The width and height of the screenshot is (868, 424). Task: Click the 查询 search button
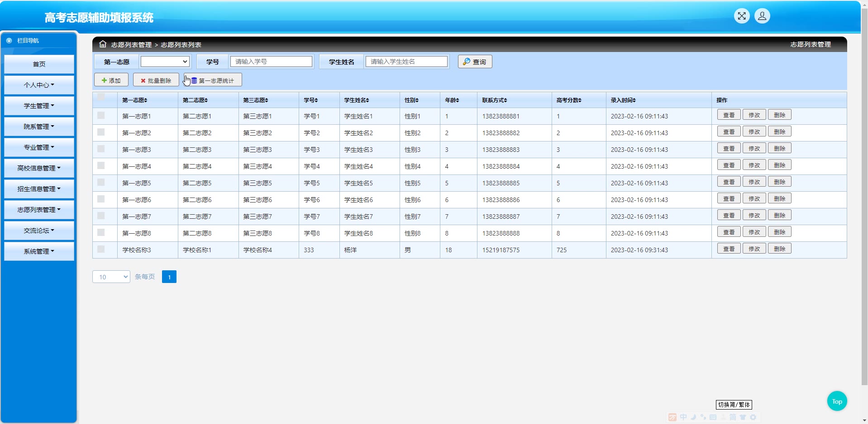(x=475, y=61)
